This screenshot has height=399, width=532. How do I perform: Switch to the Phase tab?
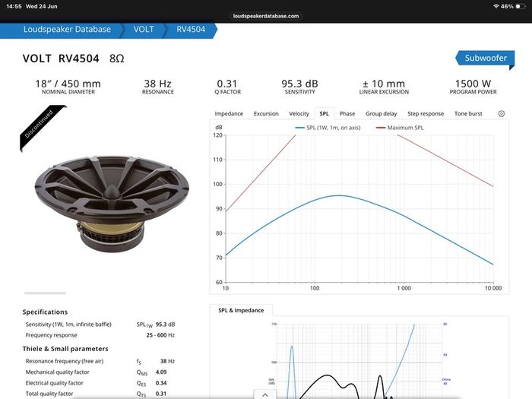[347, 114]
